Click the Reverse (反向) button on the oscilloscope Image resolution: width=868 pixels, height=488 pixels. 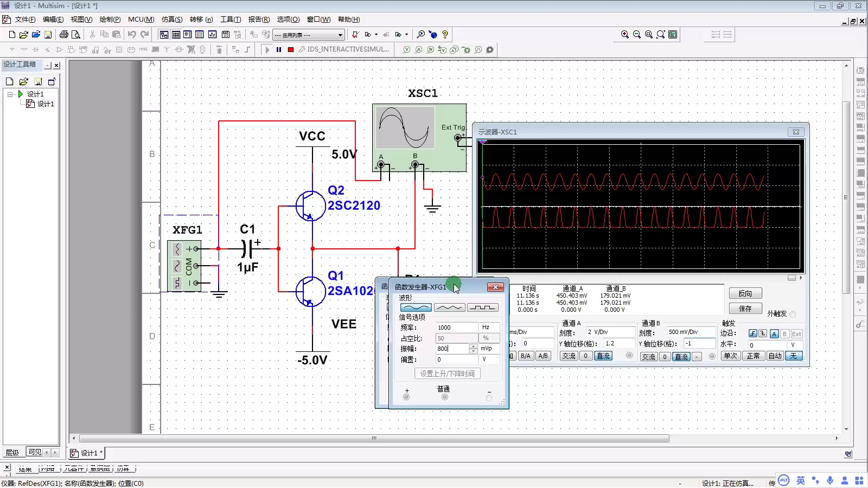click(745, 293)
